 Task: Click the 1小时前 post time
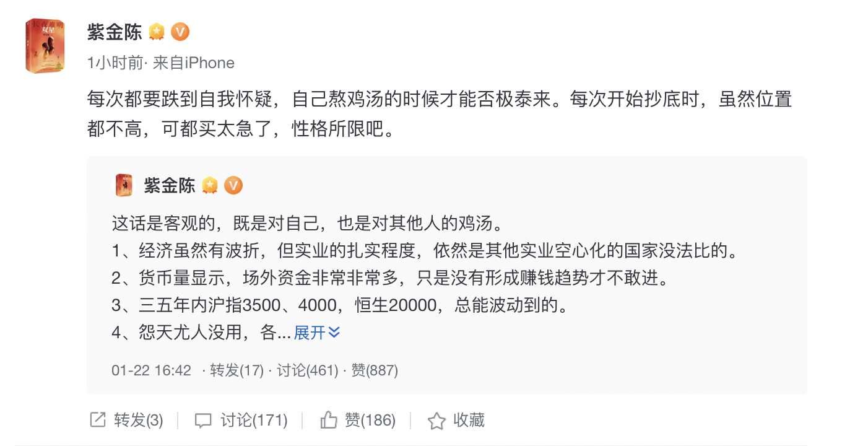coord(115,63)
